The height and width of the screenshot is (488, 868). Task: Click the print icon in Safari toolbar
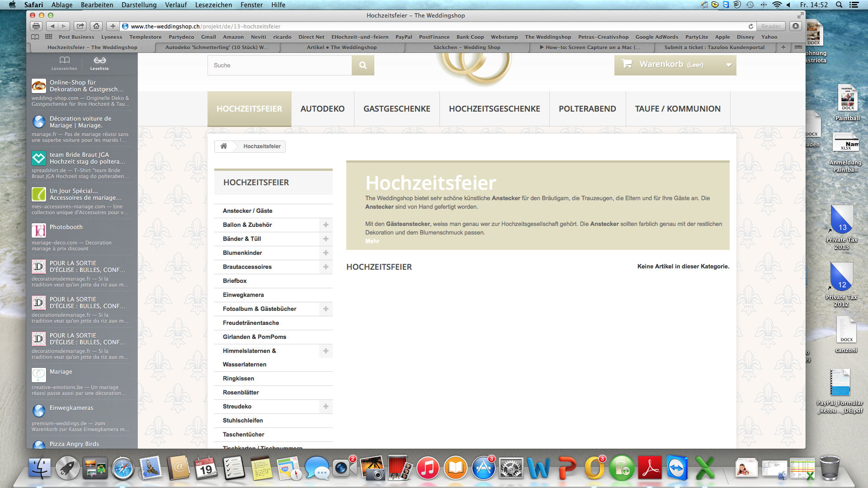tap(37, 26)
